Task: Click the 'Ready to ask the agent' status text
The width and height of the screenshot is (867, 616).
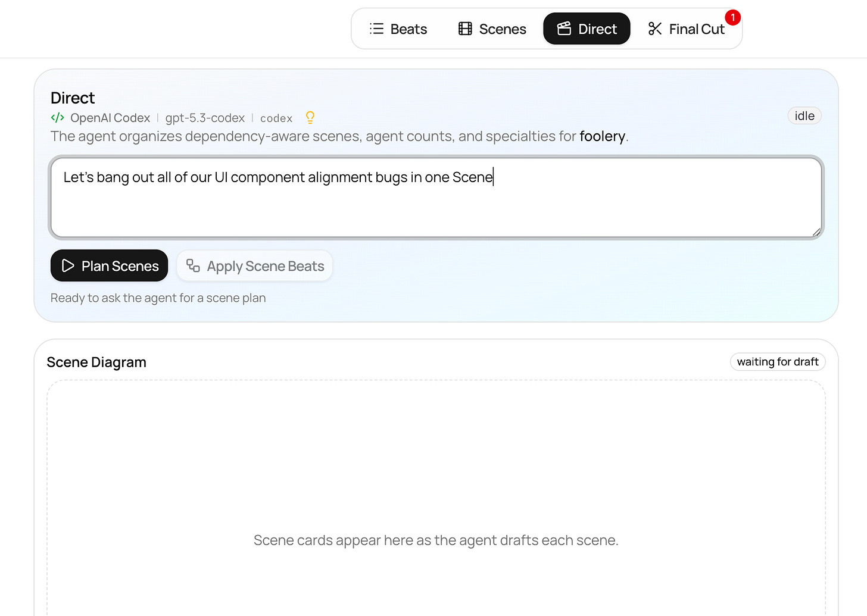Action: point(158,298)
